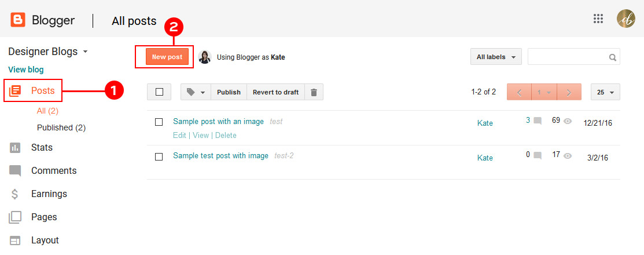
Task: Click the search magnifier icon
Action: pyautogui.click(x=612, y=57)
